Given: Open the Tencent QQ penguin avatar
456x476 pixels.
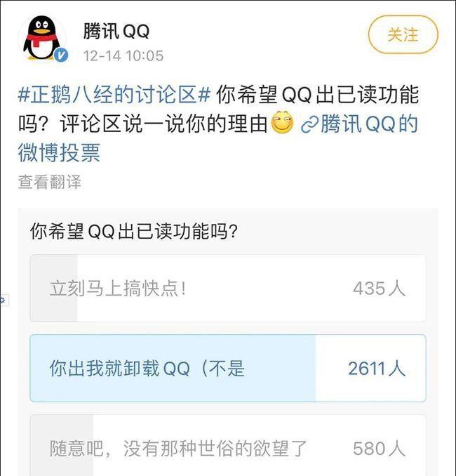Looking at the screenshot, I should point(42,38).
